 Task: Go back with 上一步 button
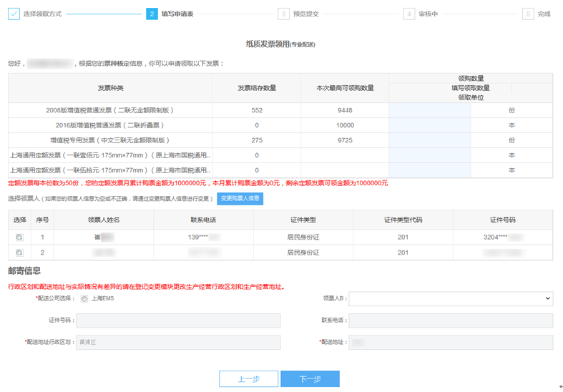pyautogui.click(x=248, y=379)
